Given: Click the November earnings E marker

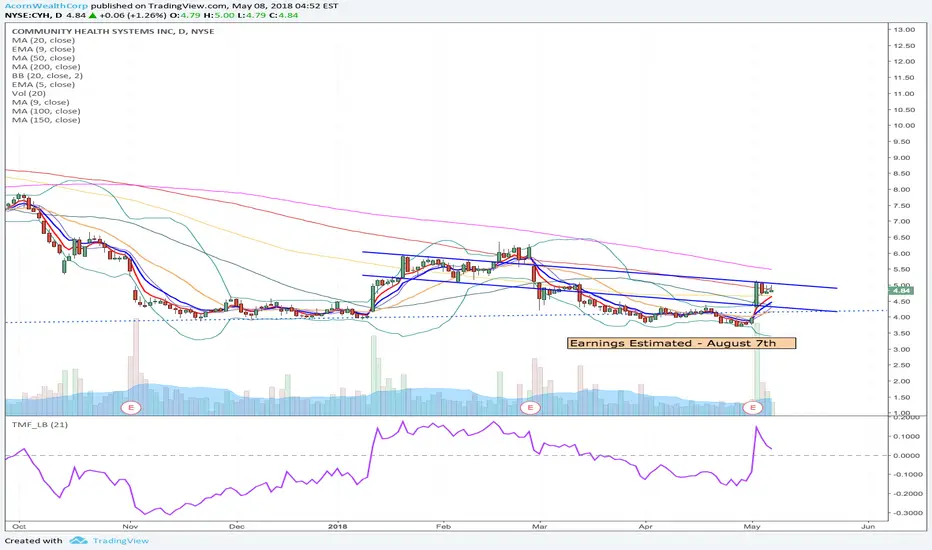Looking at the screenshot, I should (x=131, y=407).
